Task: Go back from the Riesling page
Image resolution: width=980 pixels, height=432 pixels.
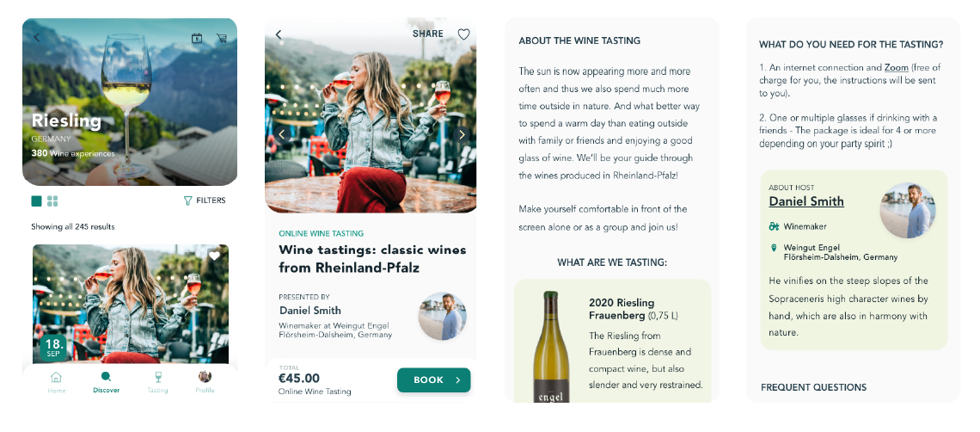Action: pos(37,37)
